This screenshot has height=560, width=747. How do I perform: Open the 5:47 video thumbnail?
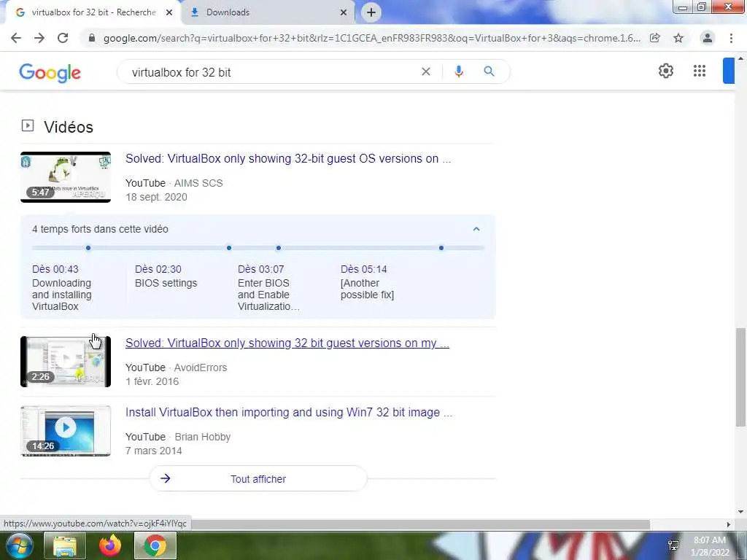click(66, 177)
